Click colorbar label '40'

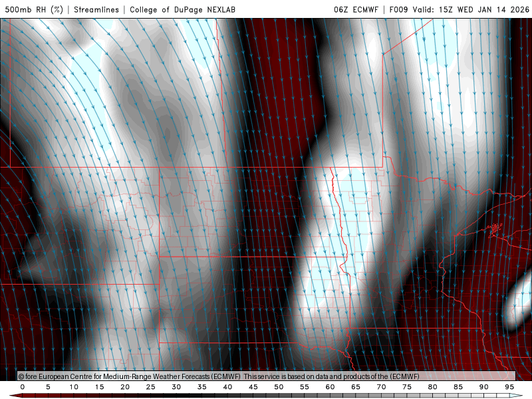coord(227,387)
